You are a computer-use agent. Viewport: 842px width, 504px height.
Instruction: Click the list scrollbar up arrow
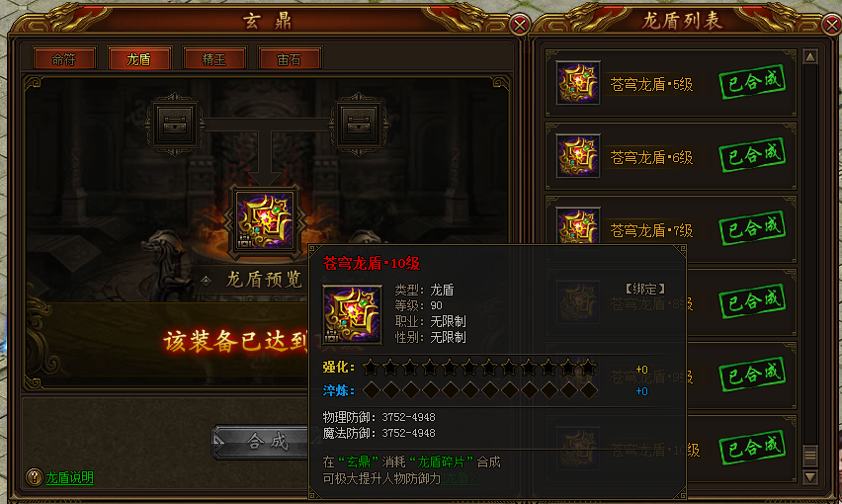coord(810,56)
